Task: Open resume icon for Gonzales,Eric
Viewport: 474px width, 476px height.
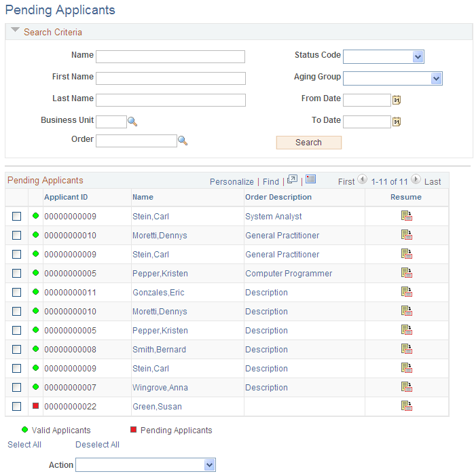Action: [x=407, y=292]
